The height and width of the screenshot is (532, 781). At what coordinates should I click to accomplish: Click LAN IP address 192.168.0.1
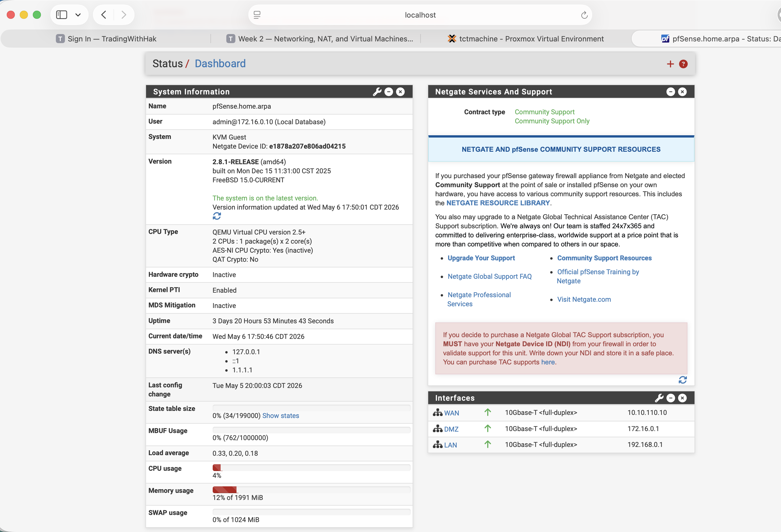click(645, 445)
